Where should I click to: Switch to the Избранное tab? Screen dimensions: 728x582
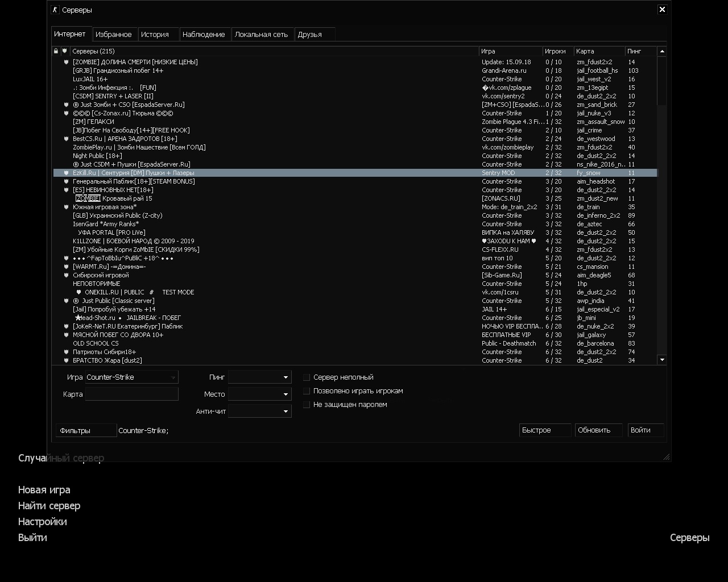pos(114,35)
